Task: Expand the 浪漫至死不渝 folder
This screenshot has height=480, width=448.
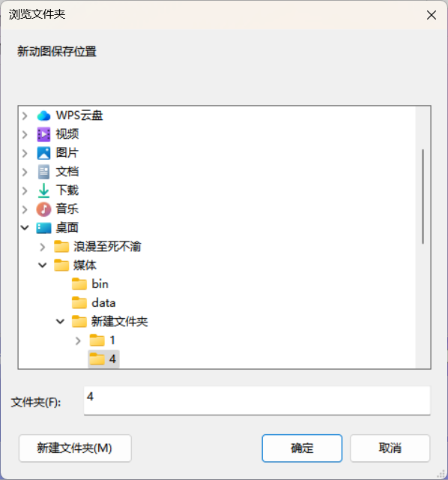Action: 43,247
